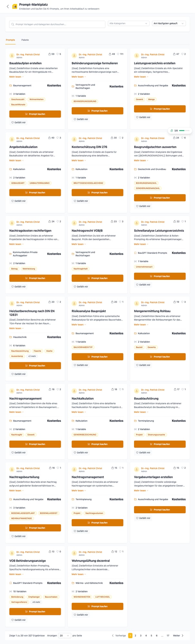This screenshot has height=644, width=195.
Task: Click the purchase counter icon on Behinderungsanzeige formulieren
Action: [x=111, y=54]
